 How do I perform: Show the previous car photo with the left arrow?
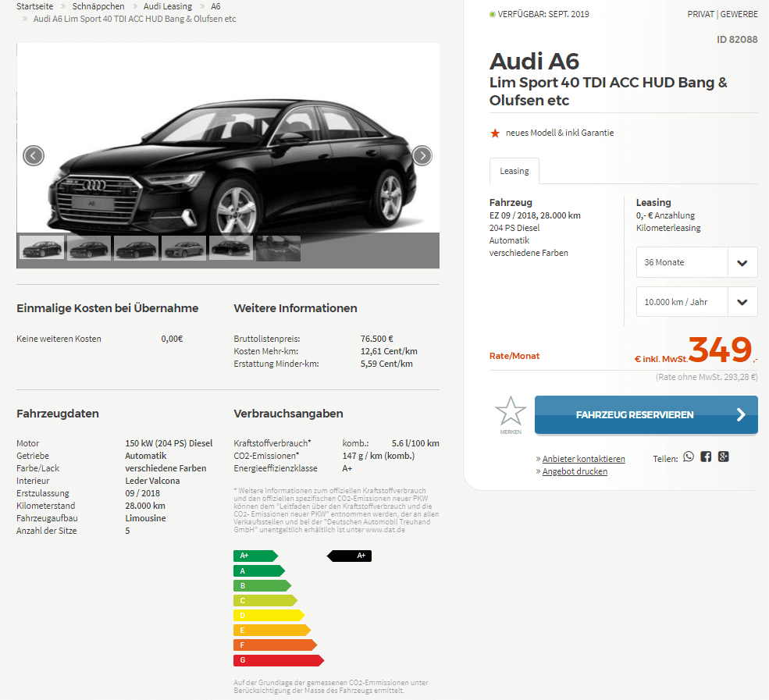click(34, 156)
